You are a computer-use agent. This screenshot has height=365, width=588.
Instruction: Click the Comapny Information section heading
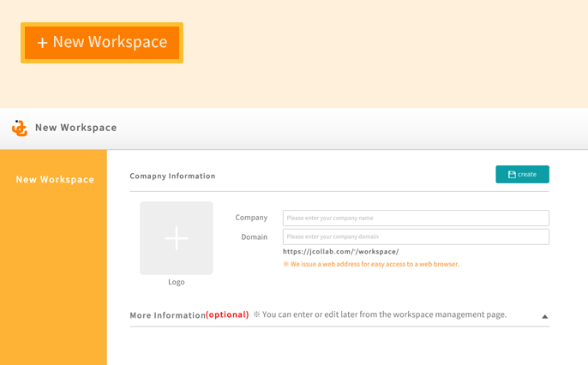(x=172, y=177)
